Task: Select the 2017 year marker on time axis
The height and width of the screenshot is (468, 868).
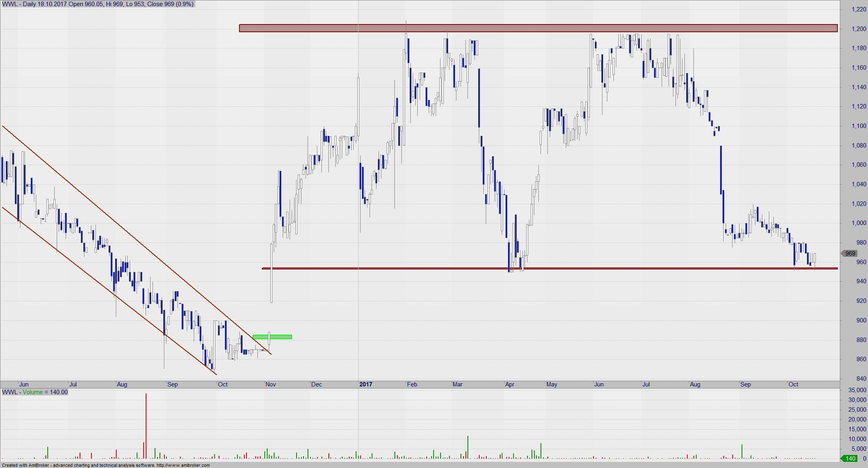Action: pos(366,384)
